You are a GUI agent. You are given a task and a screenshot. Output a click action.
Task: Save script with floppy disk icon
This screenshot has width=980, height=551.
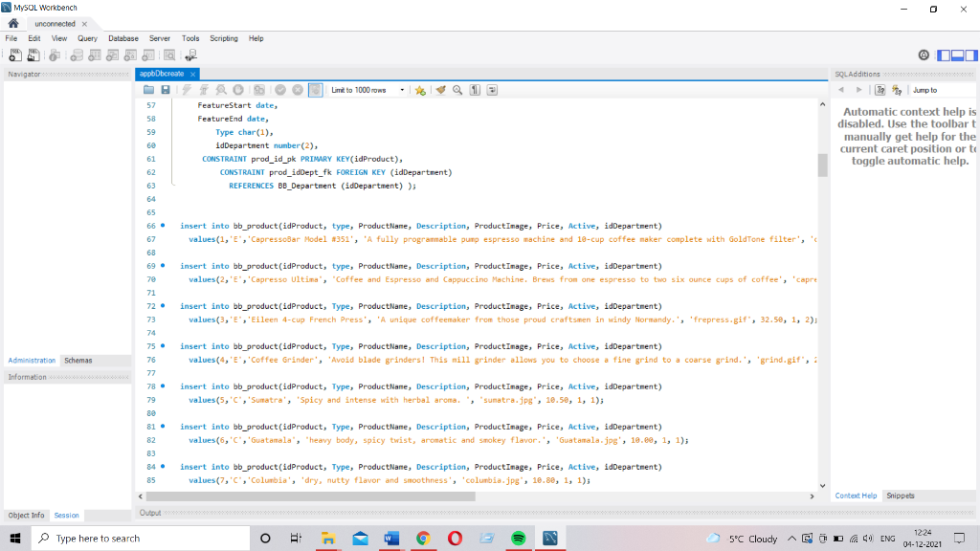(166, 90)
